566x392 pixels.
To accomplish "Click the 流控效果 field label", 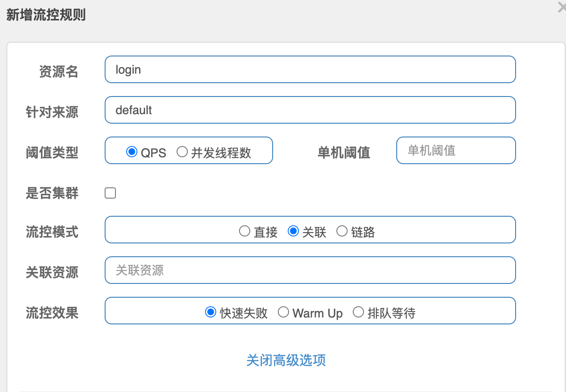I will [x=52, y=313].
